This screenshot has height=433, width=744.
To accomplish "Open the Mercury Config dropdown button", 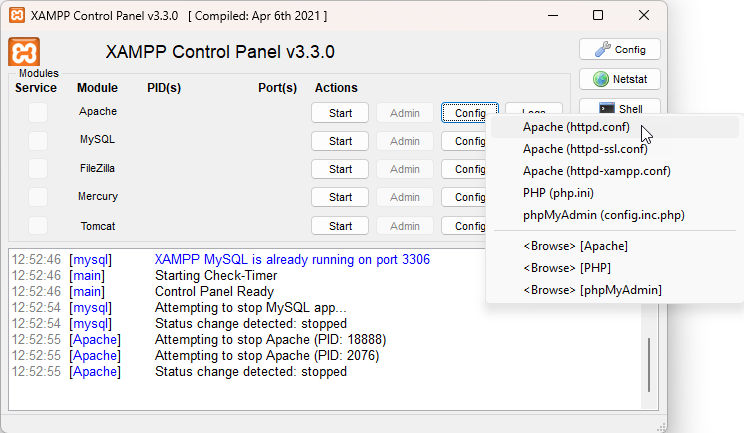I will [x=464, y=197].
